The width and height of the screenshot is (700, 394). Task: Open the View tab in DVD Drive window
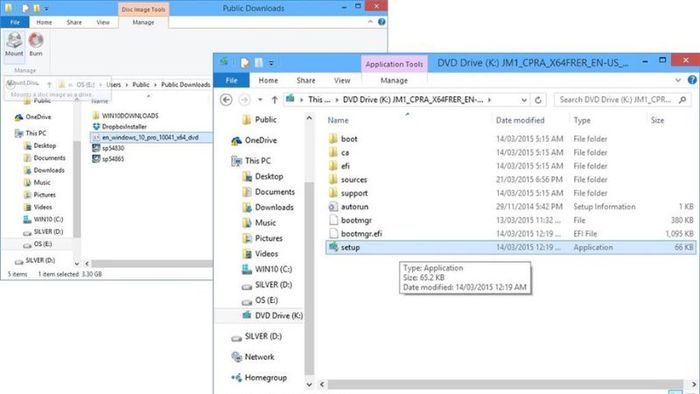point(342,80)
